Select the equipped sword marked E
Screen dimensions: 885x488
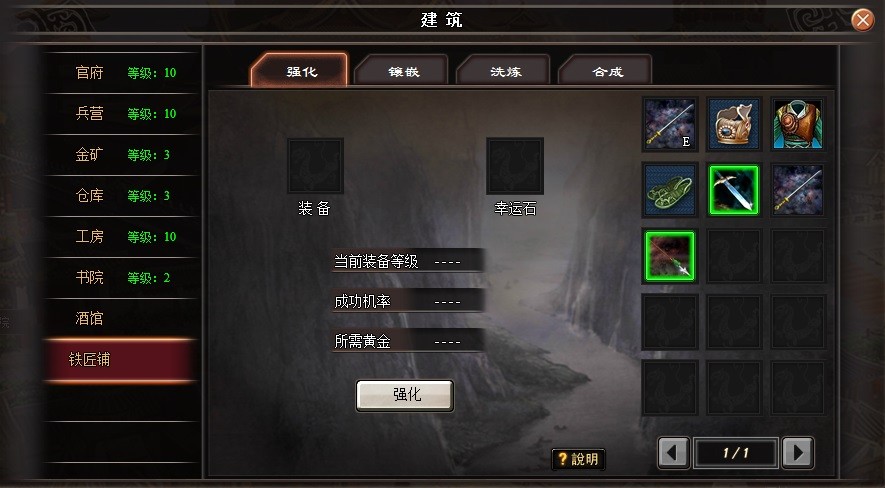[x=670, y=124]
